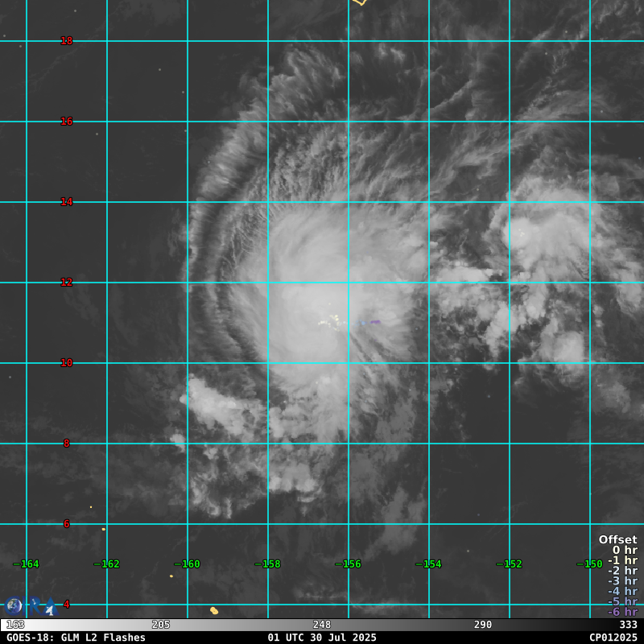Click the GOES-18: GLM L2 Flashes label
Image resolution: width=644 pixels, height=644 pixels.
(x=76, y=638)
